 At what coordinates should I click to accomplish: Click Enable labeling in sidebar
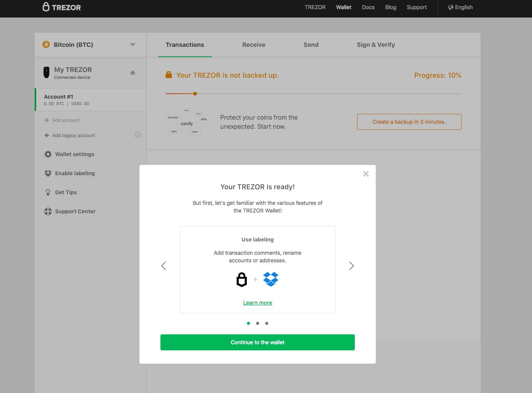[x=75, y=173]
